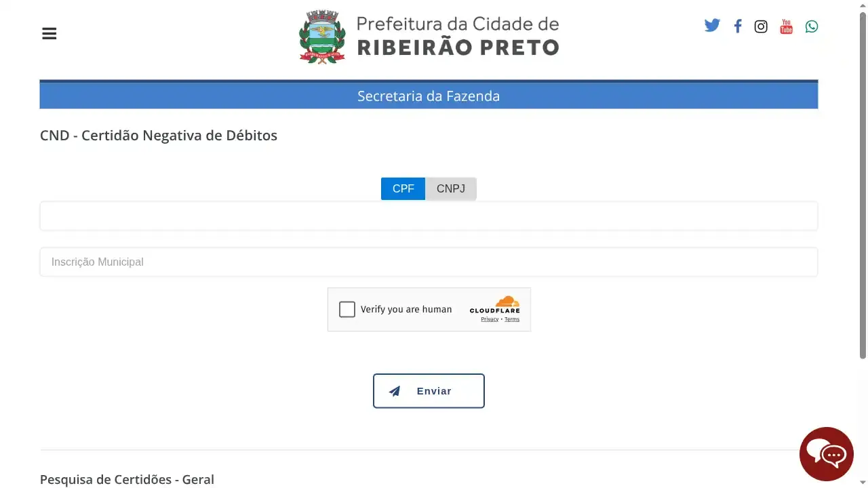Open the hamburger navigation menu
Screen dimensions: 868x488
tap(49, 33)
